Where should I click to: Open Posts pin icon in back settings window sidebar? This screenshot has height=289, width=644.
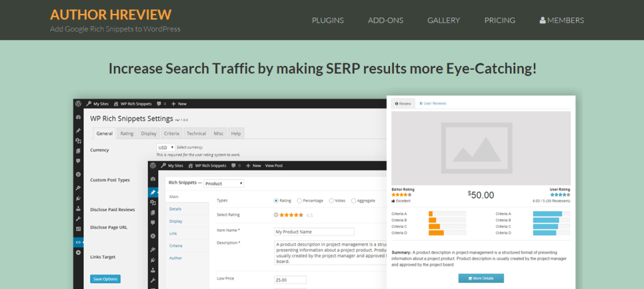click(79, 131)
